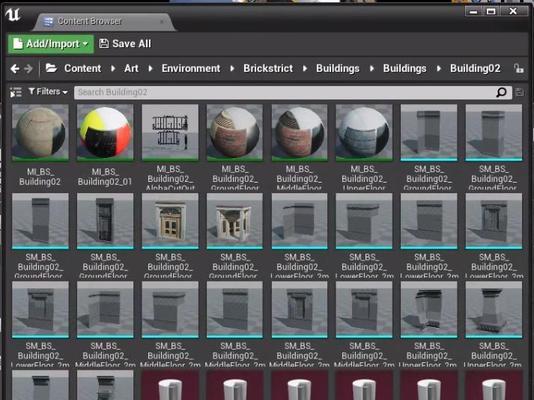Navigate to the Art breadcrumb
The height and width of the screenshot is (400, 534).
point(131,68)
